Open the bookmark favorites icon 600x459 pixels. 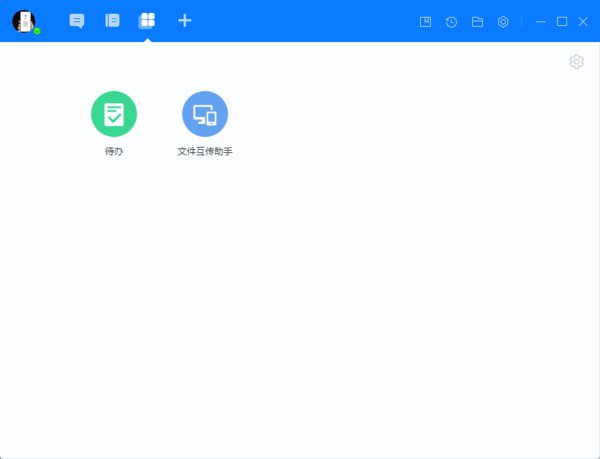[x=426, y=22]
